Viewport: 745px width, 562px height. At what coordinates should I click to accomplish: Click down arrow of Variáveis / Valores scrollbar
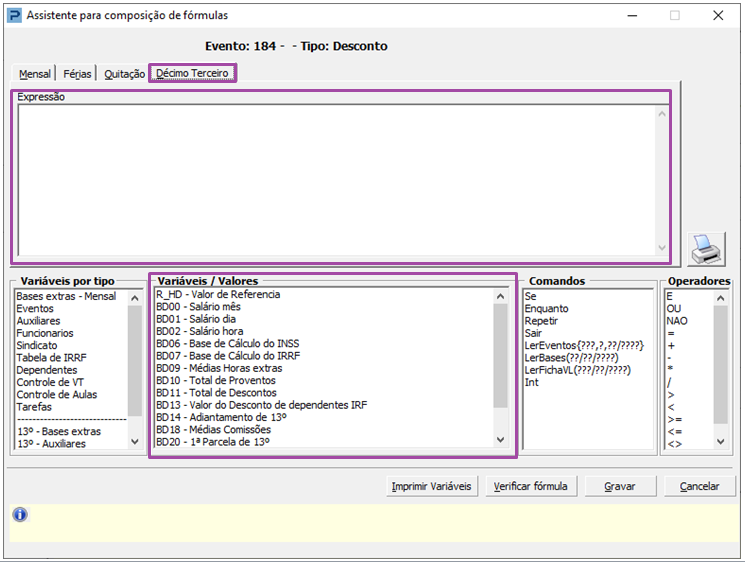[x=501, y=440]
